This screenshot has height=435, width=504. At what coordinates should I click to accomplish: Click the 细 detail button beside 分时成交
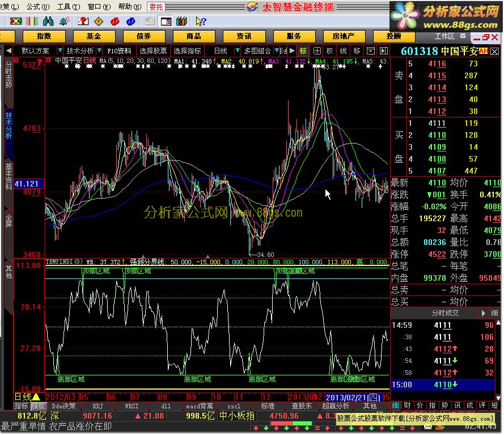pos(494,313)
